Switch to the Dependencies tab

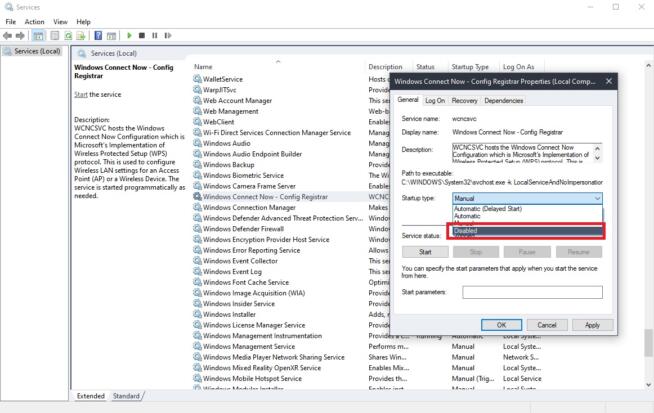[x=503, y=101]
